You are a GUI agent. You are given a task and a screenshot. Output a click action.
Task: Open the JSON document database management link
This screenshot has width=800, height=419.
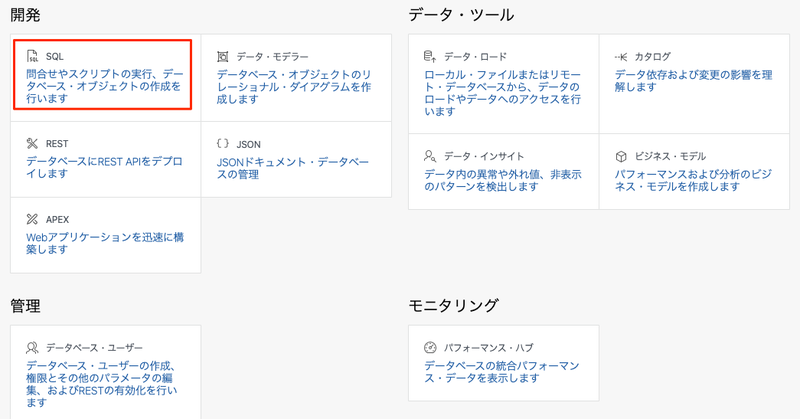pyautogui.click(x=292, y=167)
